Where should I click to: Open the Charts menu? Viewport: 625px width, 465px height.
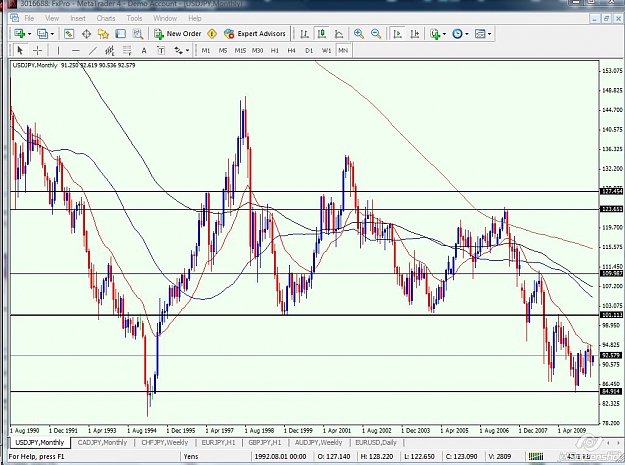pyautogui.click(x=106, y=18)
